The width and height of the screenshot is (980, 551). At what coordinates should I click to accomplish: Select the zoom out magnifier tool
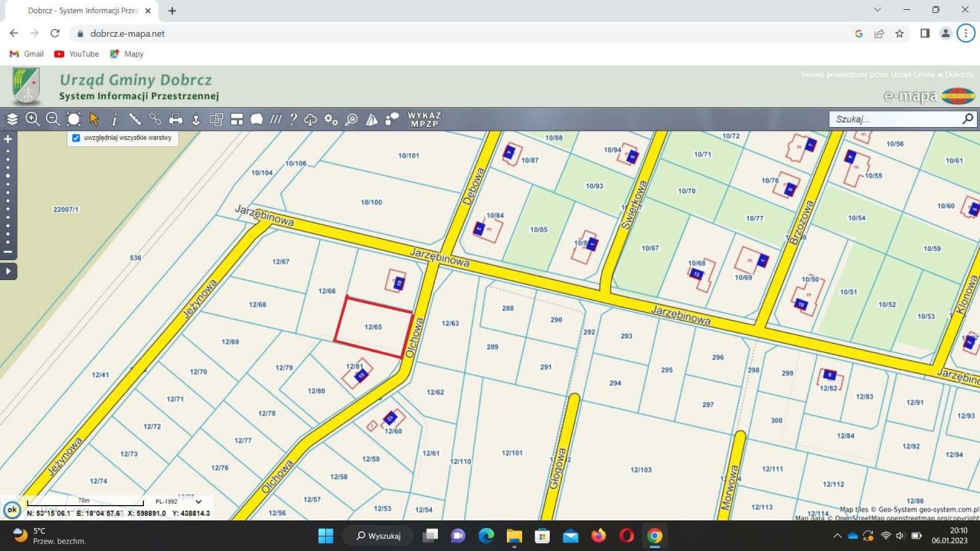[x=53, y=119]
